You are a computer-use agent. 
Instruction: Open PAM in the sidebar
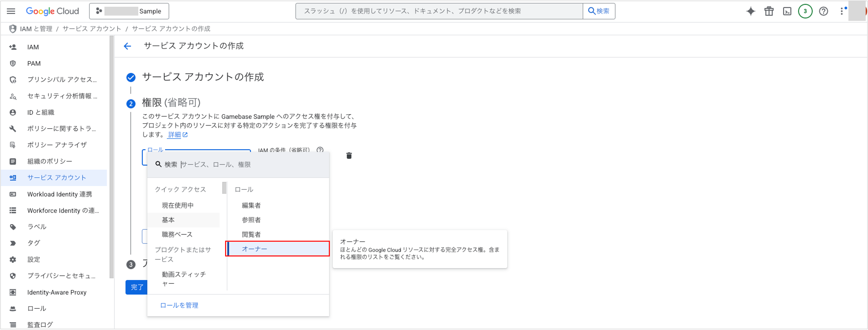54,63
